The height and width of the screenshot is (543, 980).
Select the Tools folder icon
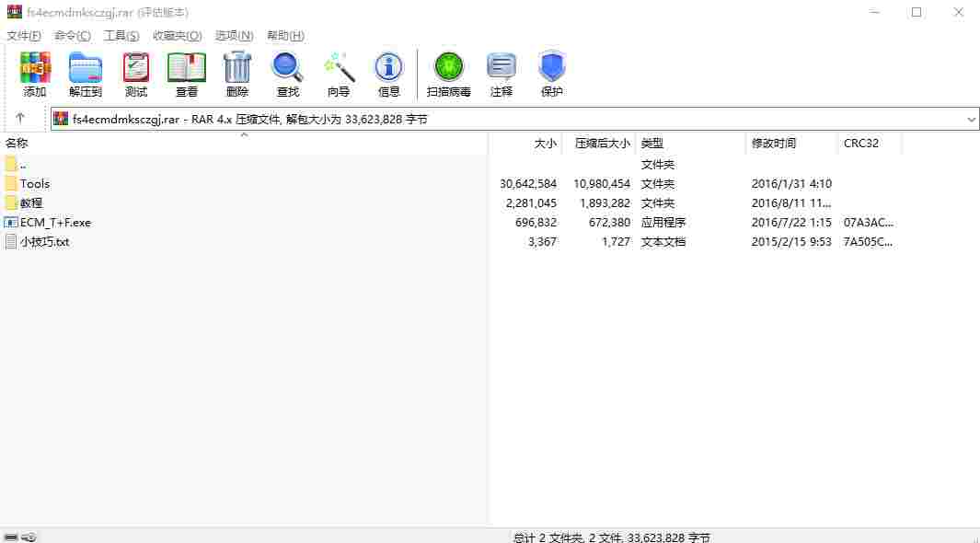point(11,183)
